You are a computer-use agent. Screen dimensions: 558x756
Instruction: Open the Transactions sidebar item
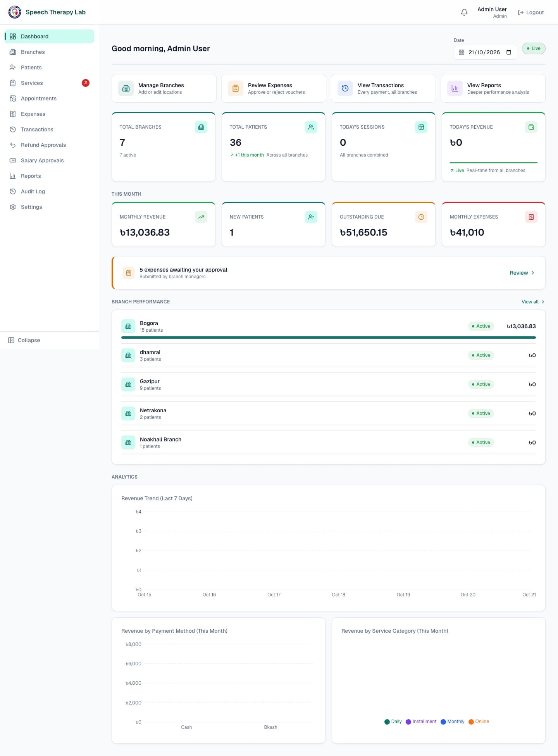[50, 129]
